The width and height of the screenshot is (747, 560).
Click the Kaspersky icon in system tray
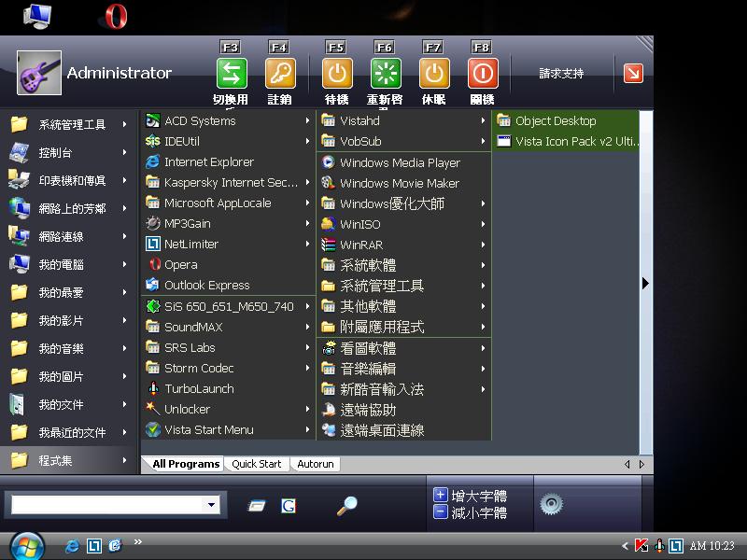(x=641, y=545)
